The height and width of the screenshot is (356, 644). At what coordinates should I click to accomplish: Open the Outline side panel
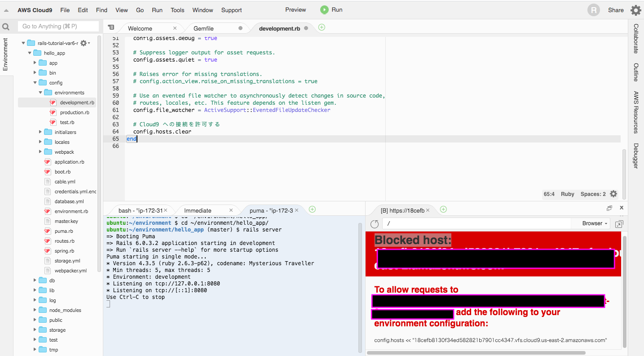[x=636, y=72]
